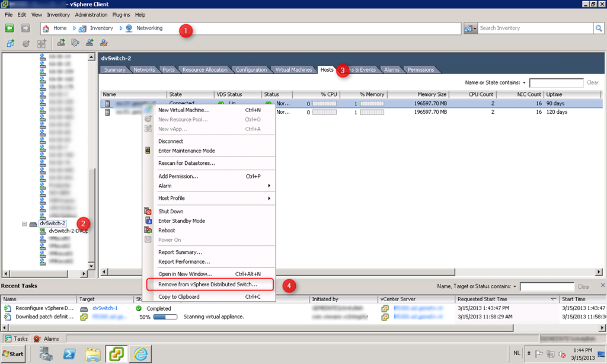Click the patch download progress bar
This screenshot has height=364, width=607.
click(x=165, y=317)
